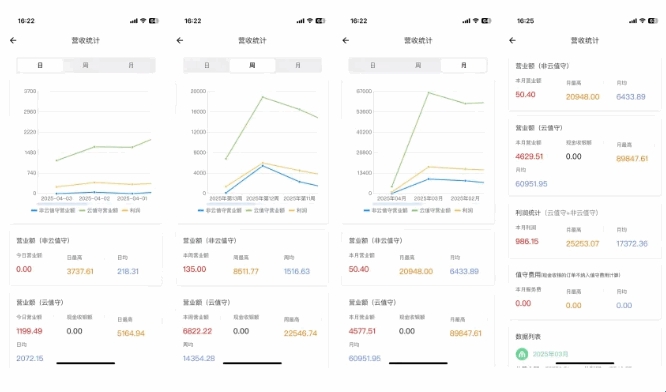
Task: Select green line peak at 2025年03月 on monthly chart
Action: pos(429,93)
